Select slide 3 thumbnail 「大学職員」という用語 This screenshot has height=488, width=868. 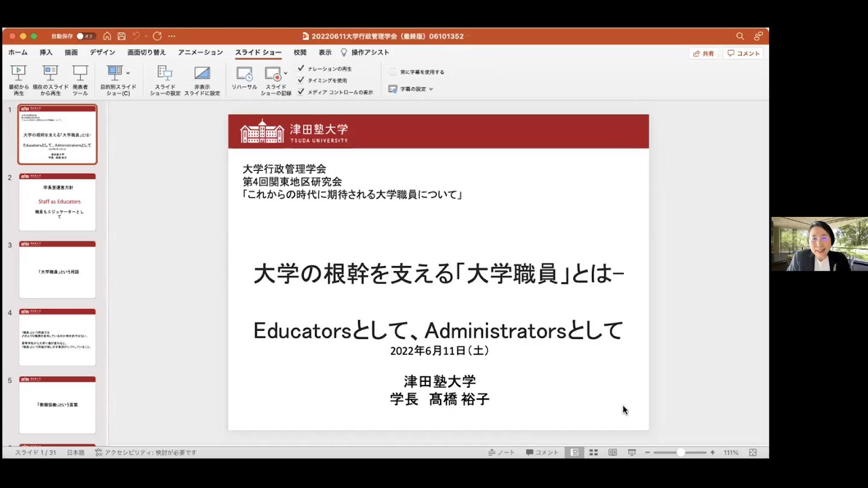[58, 270]
